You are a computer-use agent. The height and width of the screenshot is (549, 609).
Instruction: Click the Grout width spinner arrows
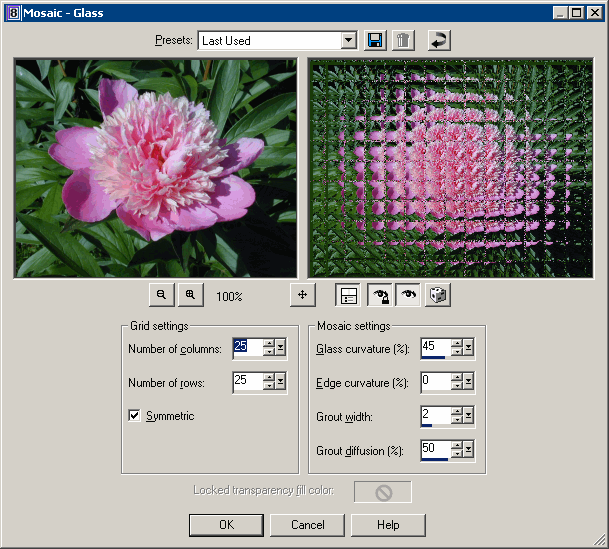[457, 415]
